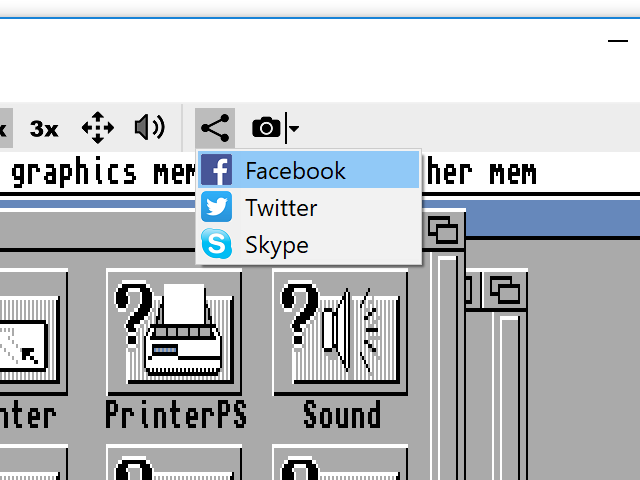This screenshot has height=480, width=640.
Task: Choose Facebook in the share menu
Action: point(309,170)
